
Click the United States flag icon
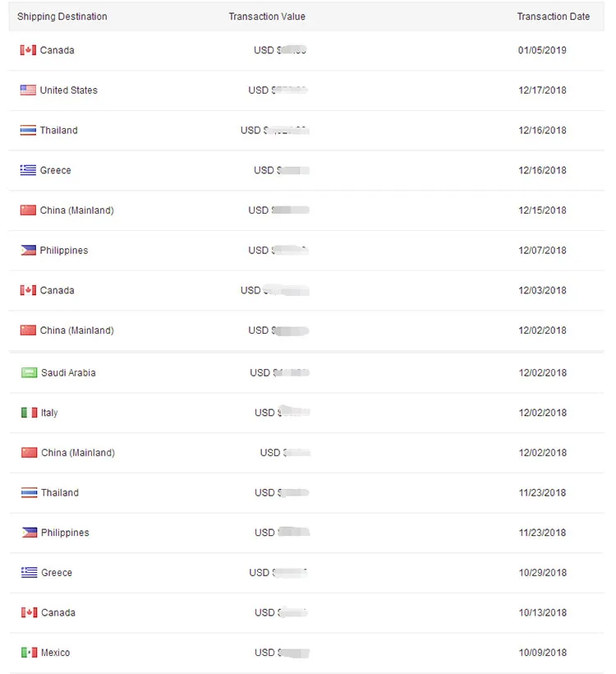[28, 90]
